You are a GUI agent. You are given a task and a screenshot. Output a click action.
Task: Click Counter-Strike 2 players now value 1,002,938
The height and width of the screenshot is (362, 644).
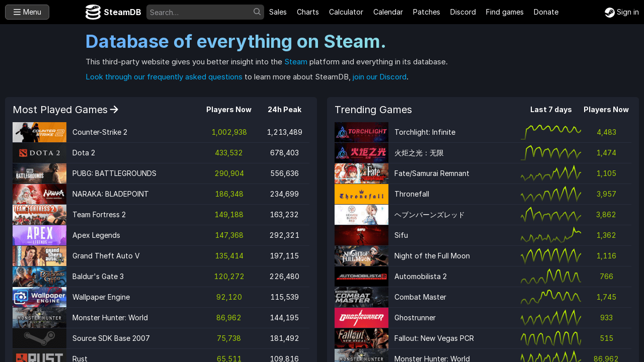229,132
